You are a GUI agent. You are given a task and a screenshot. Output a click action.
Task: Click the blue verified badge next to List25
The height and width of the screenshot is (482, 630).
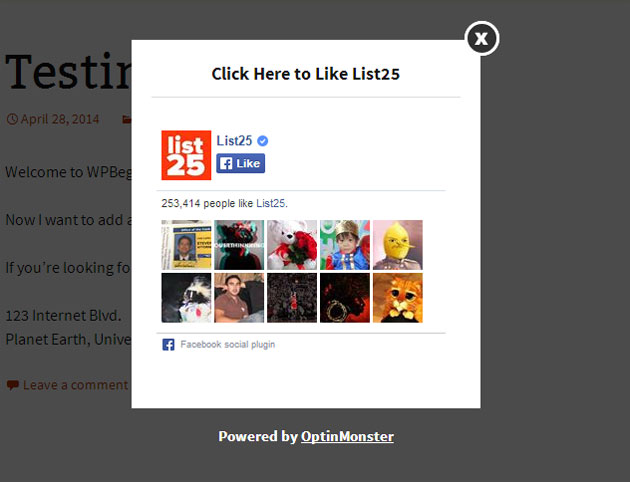click(262, 141)
